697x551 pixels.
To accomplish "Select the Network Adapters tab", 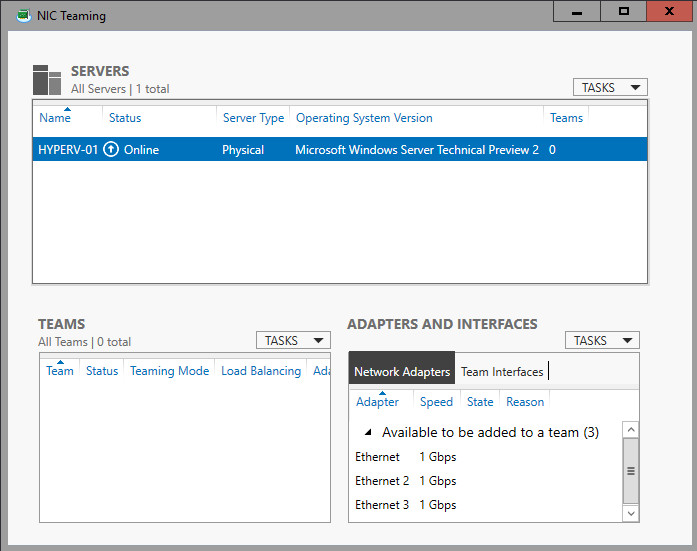I will click(402, 372).
